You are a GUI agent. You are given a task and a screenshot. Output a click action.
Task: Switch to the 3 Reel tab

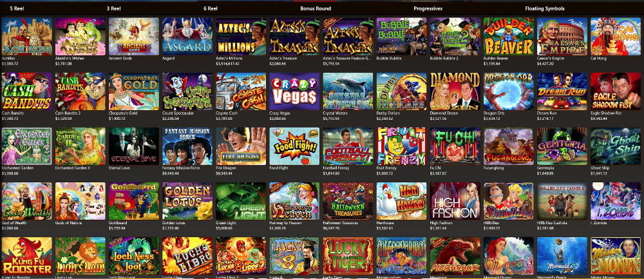click(x=113, y=8)
